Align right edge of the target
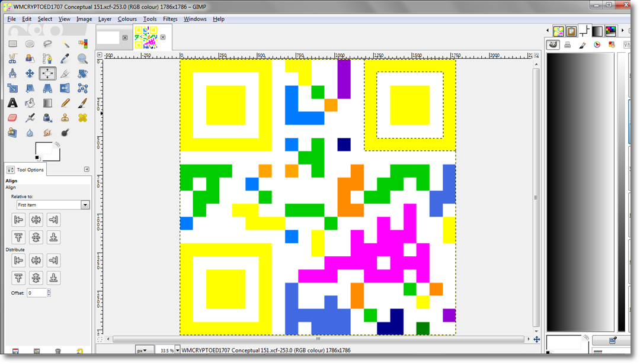 53,220
